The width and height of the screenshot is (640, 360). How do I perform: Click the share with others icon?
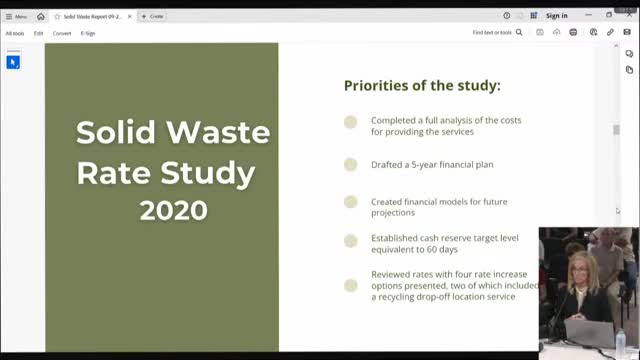point(593,32)
